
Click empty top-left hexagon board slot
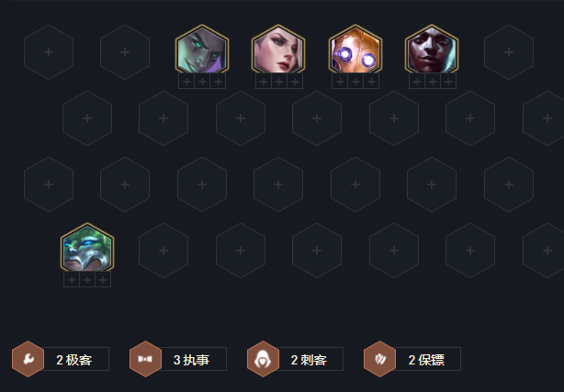point(49,52)
